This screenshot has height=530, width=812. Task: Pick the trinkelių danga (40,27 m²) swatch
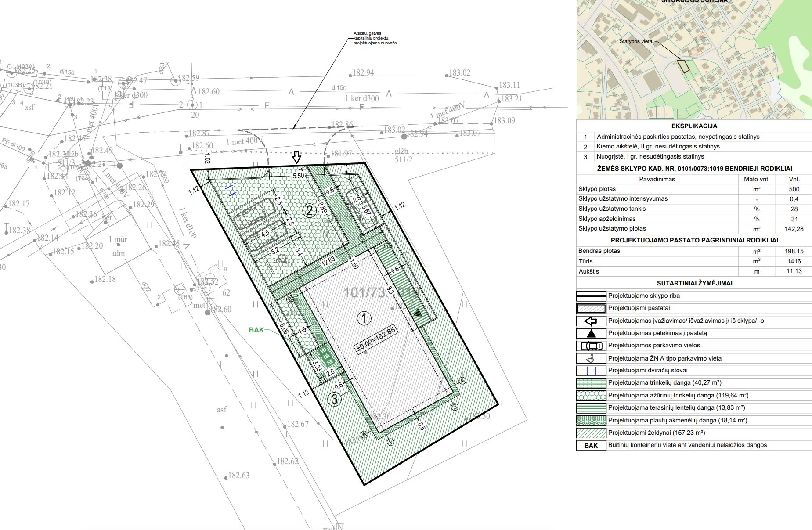click(591, 383)
